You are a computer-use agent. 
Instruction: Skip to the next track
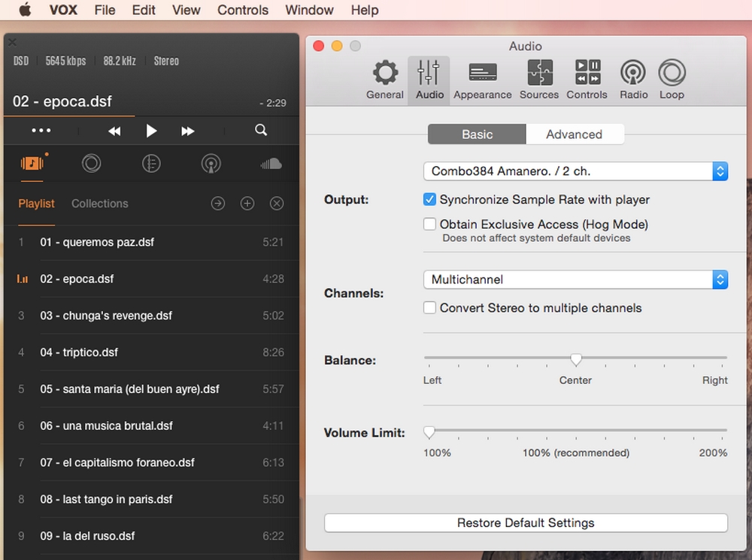click(188, 131)
